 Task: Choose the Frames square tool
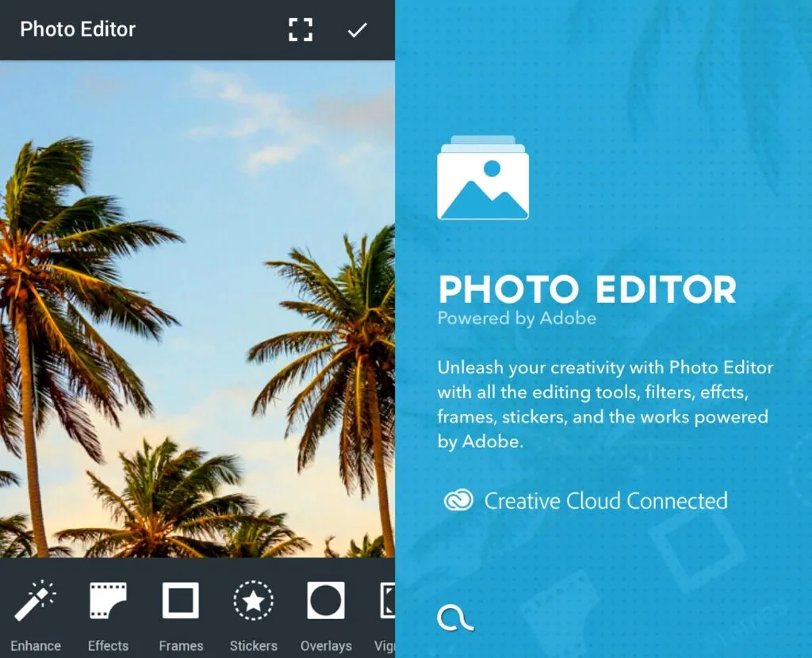(181, 601)
